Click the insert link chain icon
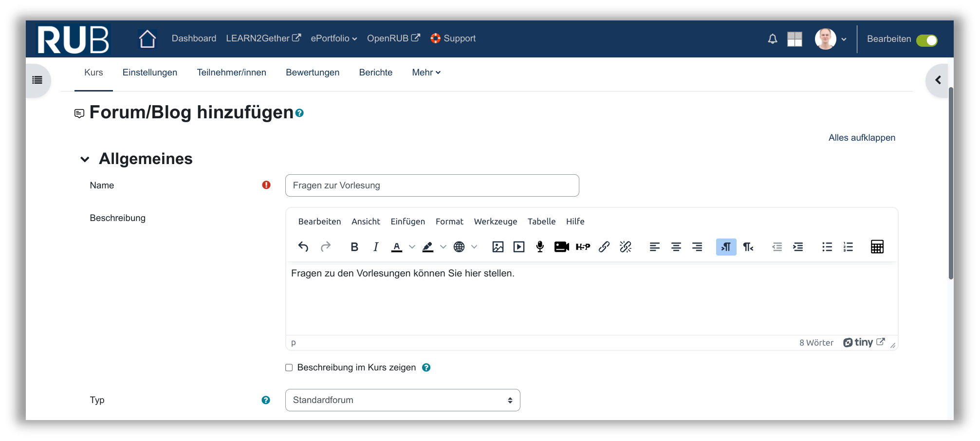 [x=604, y=247]
